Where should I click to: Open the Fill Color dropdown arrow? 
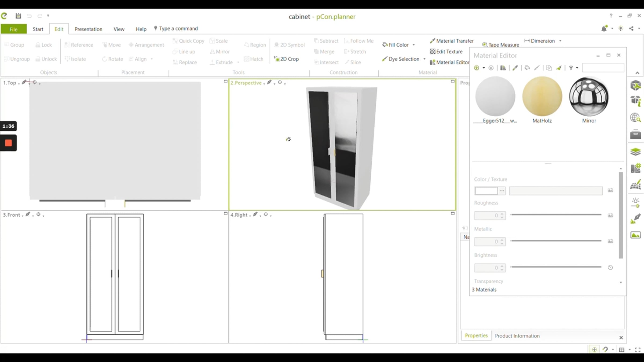click(x=414, y=45)
